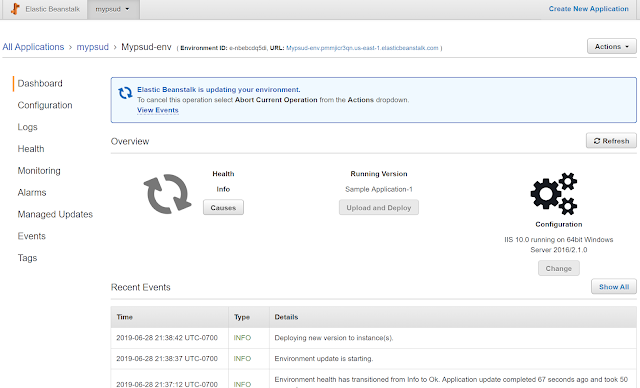Open Alarms in the sidebar
The height and width of the screenshot is (388, 640).
pos(32,193)
